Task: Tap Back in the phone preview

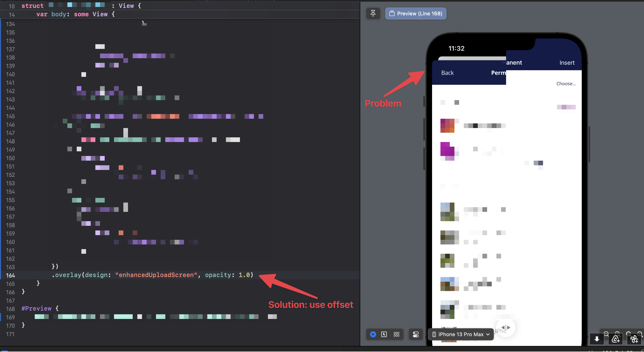Action: pos(447,73)
